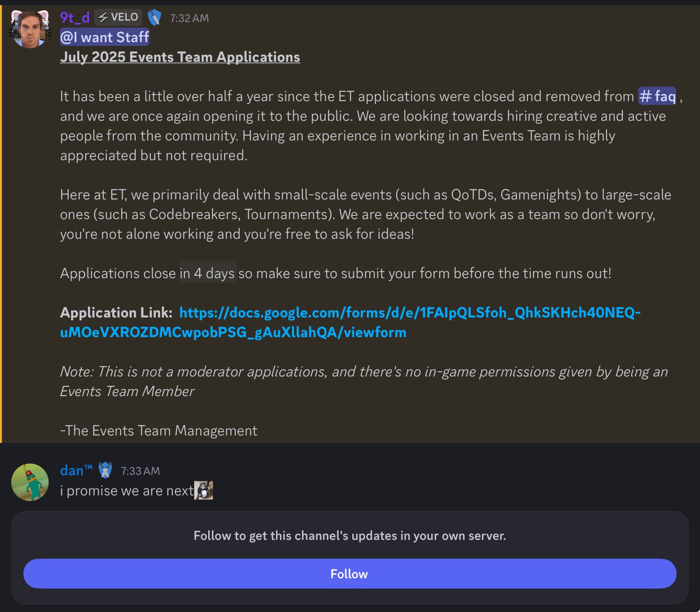Click the penguin emoji after 'we are next'

pos(204,490)
